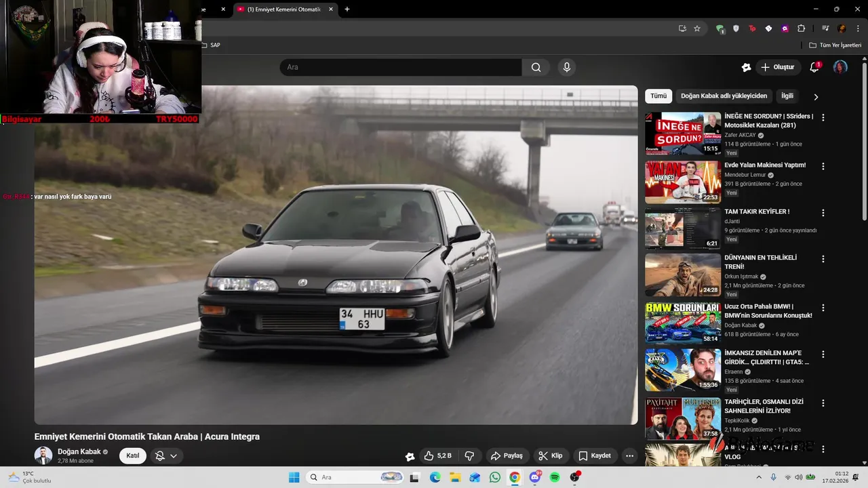Open the Doğan Kabak channel name under video

79,451
